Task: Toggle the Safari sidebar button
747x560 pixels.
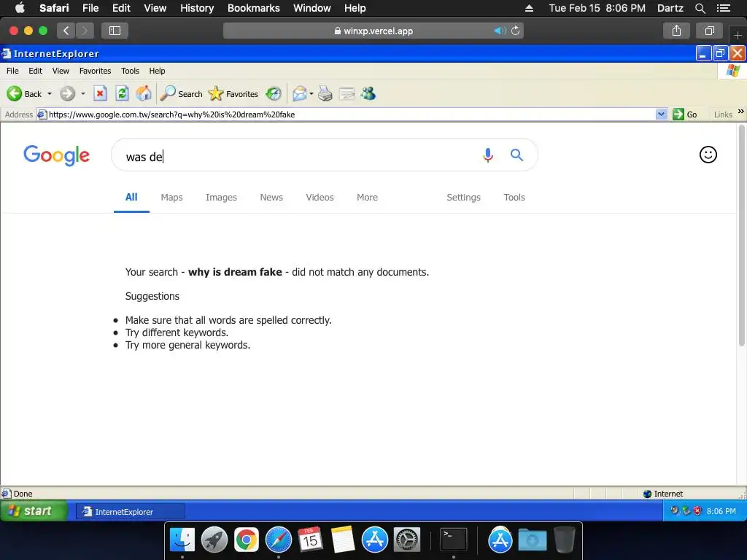Action: click(115, 31)
